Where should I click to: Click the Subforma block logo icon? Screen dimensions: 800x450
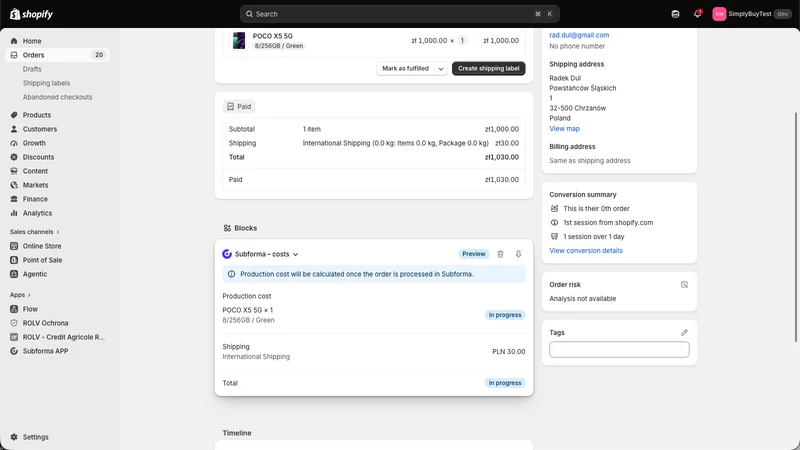pyautogui.click(x=227, y=254)
